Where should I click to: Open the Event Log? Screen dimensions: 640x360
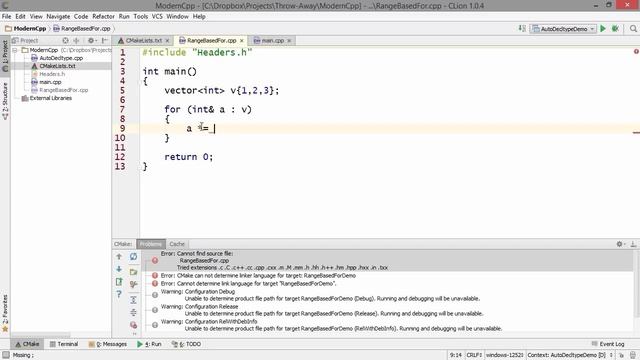point(608,344)
